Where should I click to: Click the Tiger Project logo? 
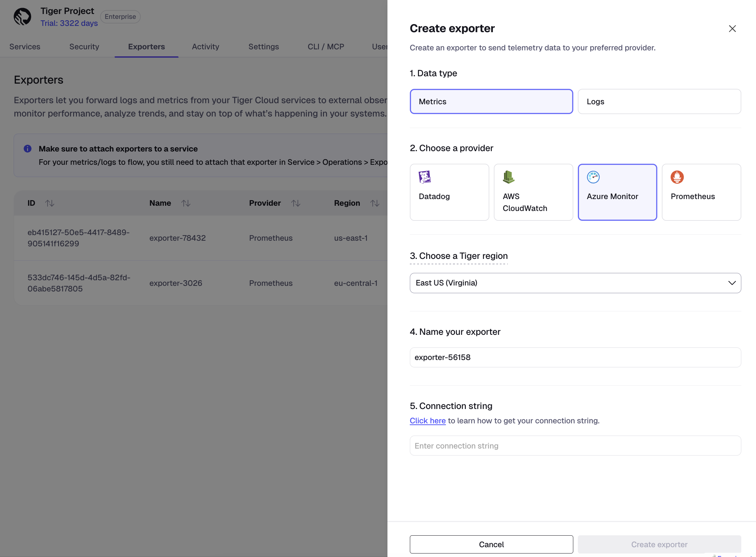coord(23,16)
